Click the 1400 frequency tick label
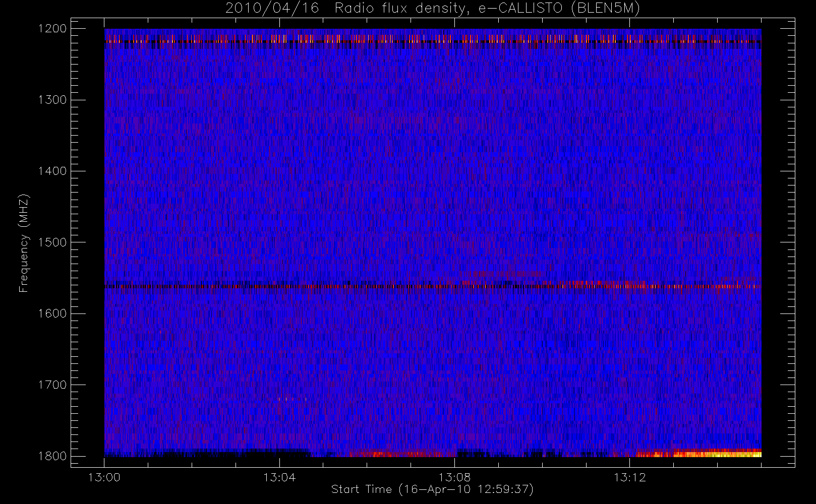Viewport: 816px width, 504px height. (x=52, y=171)
